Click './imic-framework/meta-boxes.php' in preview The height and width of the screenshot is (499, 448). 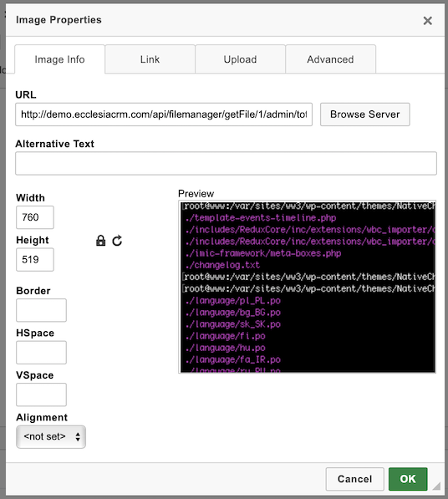click(263, 253)
